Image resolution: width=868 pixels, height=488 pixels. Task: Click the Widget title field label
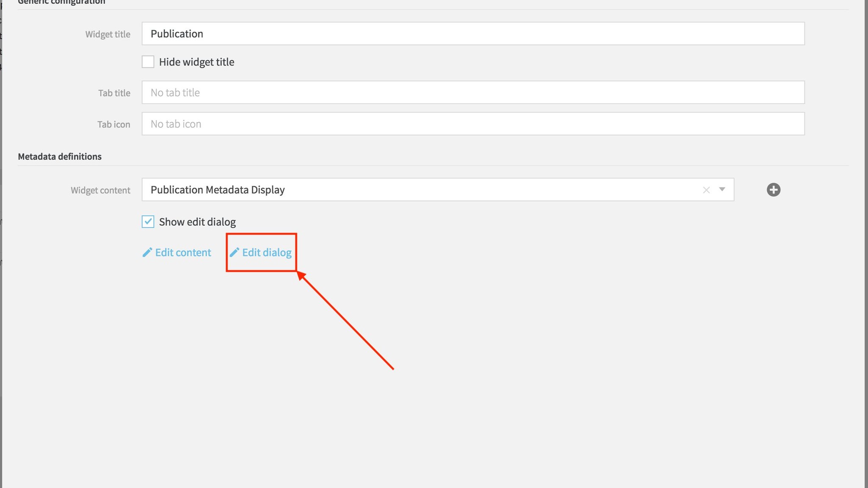click(x=108, y=34)
